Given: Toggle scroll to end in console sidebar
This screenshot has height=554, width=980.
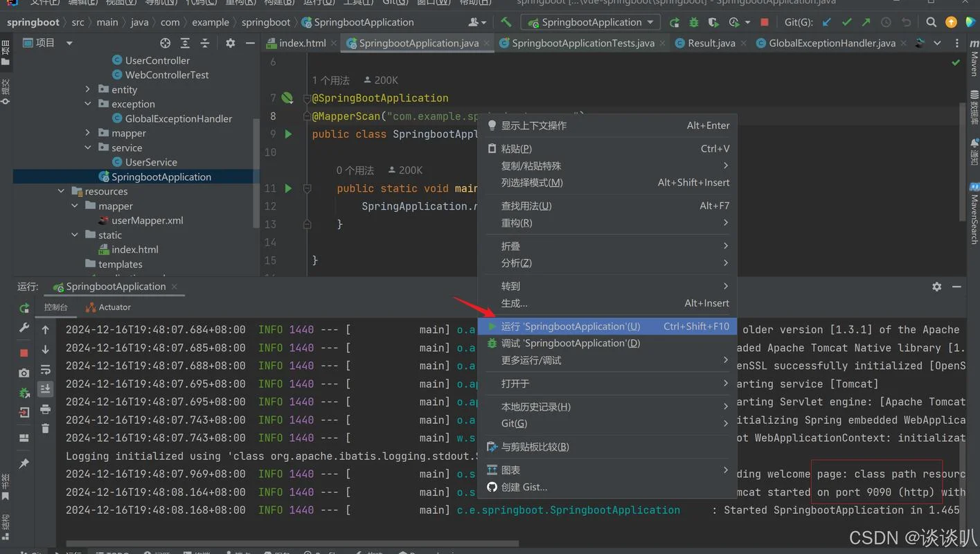Looking at the screenshot, I should (x=46, y=389).
